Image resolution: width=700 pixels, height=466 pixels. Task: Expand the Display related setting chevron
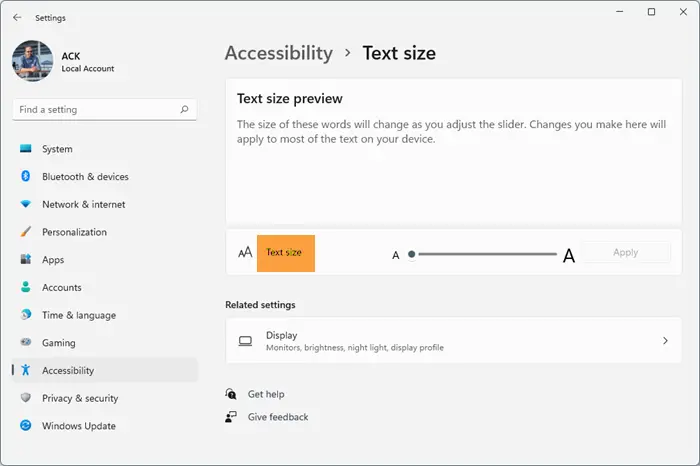tap(665, 341)
